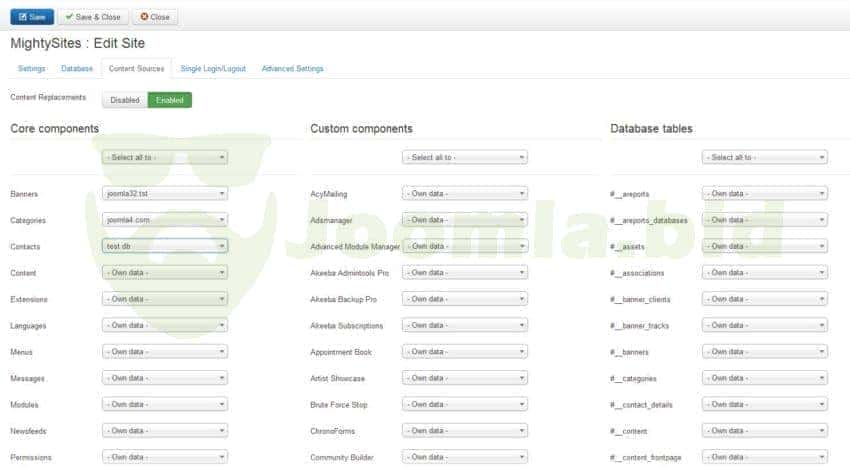Expand the Banners source dropdown

click(x=165, y=194)
